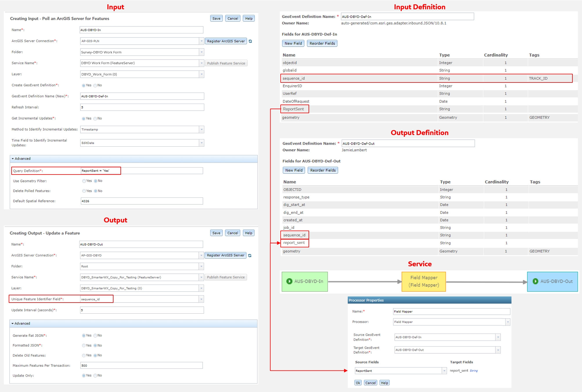Click the Query Definition text field
Image resolution: width=582 pixels, height=392 pixels.
pyautogui.click(x=142, y=171)
